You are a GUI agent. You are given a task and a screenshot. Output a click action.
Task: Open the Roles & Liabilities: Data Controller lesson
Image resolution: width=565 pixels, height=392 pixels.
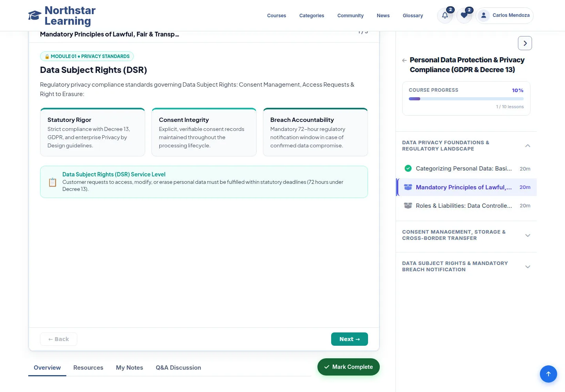coord(467,206)
